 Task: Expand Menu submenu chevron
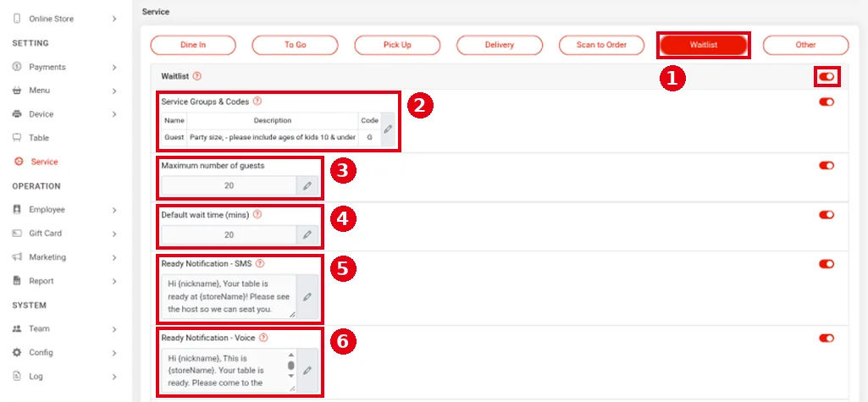point(114,91)
